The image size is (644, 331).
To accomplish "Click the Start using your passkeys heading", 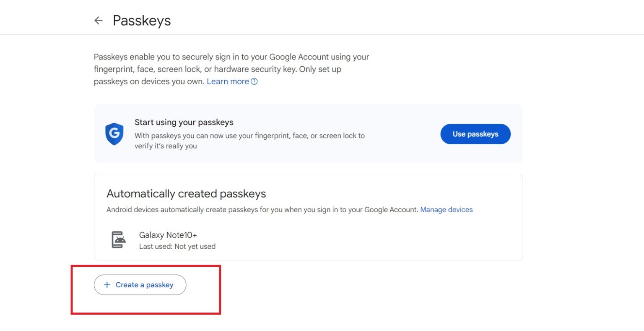I will click(183, 122).
